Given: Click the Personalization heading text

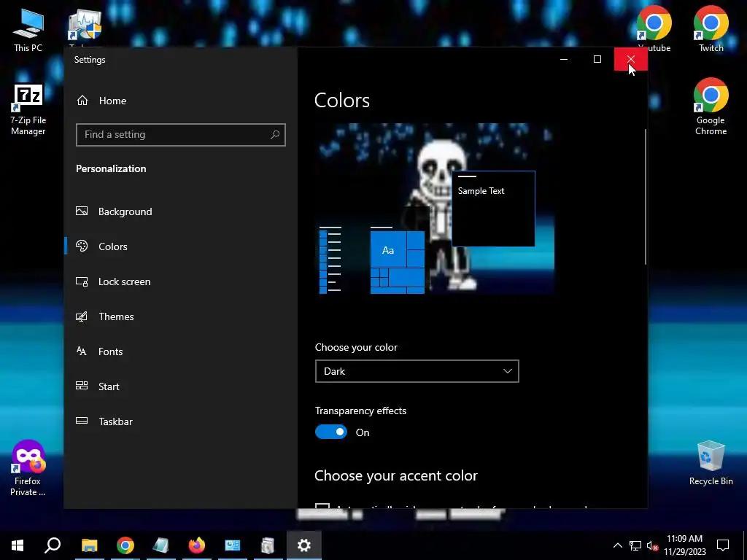Looking at the screenshot, I should point(111,168).
